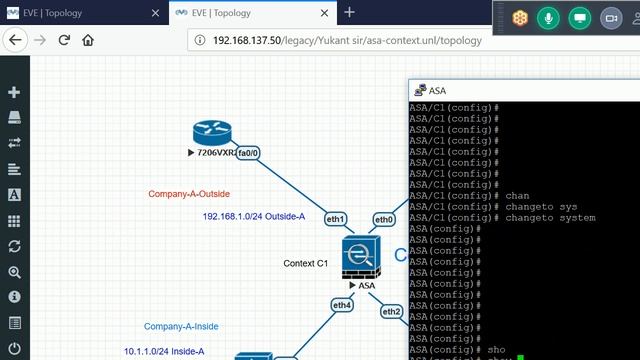Image resolution: width=640 pixels, height=360 pixels.
Task: Click the eth0 interface label
Action: [384, 220]
